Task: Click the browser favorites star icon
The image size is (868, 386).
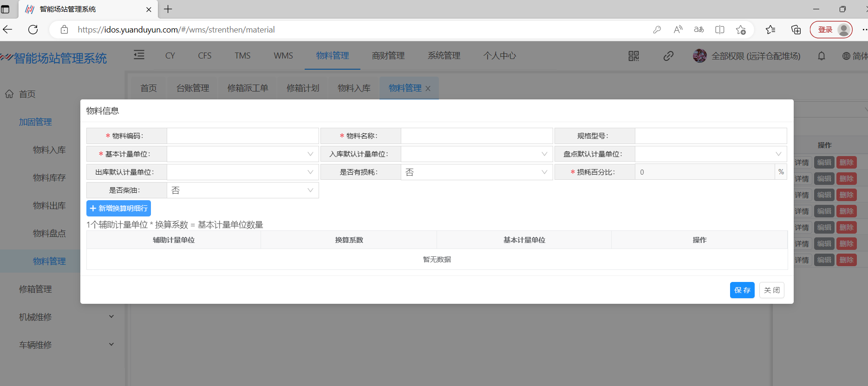Action: click(770, 30)
